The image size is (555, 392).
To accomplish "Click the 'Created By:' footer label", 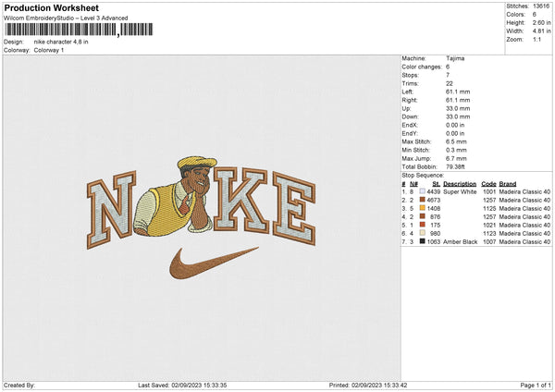I will coord(19,385).
